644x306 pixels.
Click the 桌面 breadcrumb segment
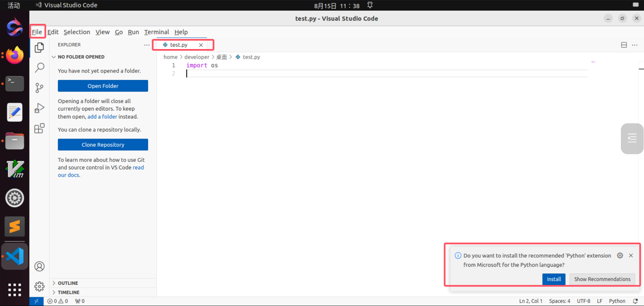(221, 57)
